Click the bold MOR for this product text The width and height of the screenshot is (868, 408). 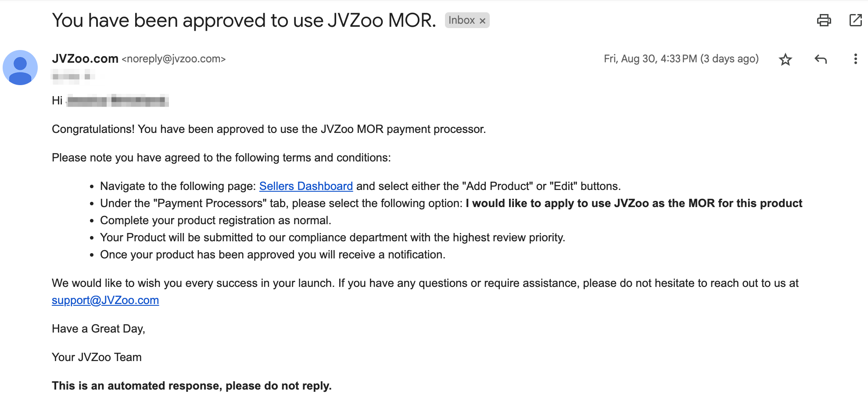745,203
